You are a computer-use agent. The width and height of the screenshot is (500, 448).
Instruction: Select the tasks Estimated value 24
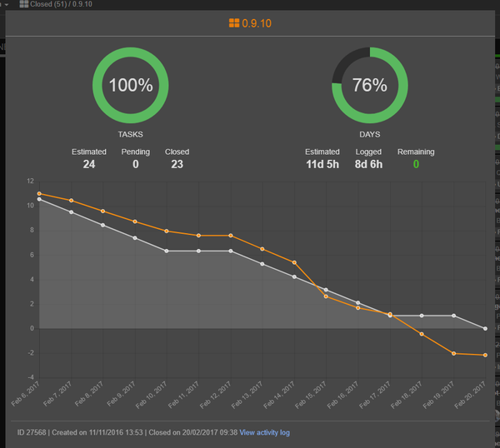pos(89,165)
